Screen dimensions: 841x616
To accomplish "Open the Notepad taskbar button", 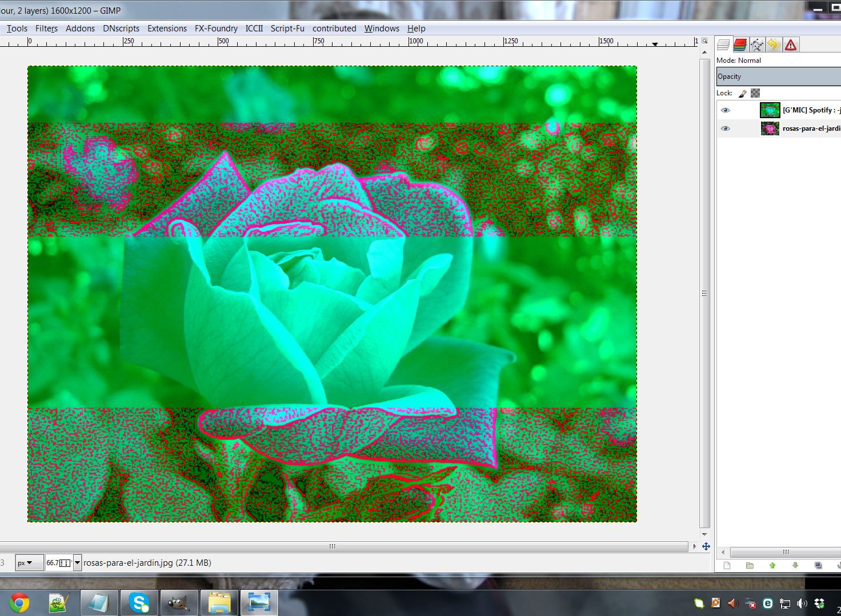I will [x=99, y=603].
